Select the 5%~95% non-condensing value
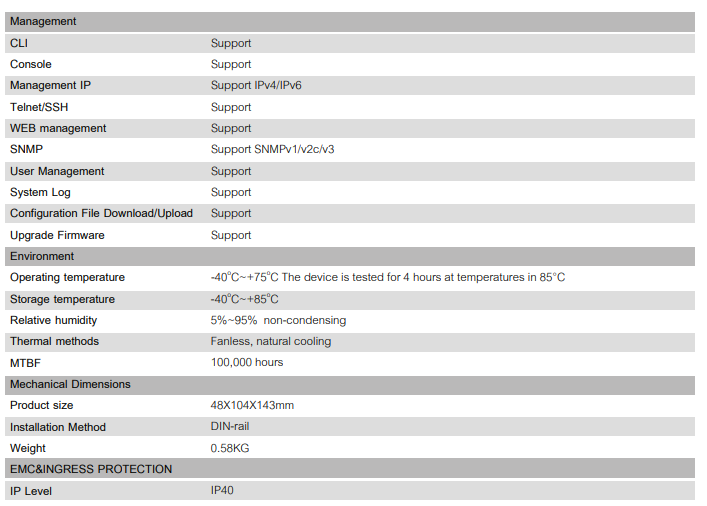Screen dimensions: 707x506 tap(278, 321)
